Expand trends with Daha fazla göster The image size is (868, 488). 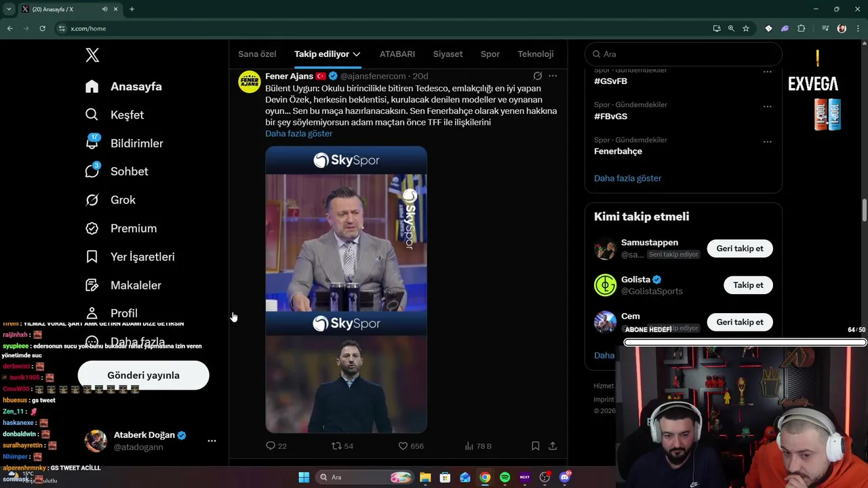click(x=627, y=178)
